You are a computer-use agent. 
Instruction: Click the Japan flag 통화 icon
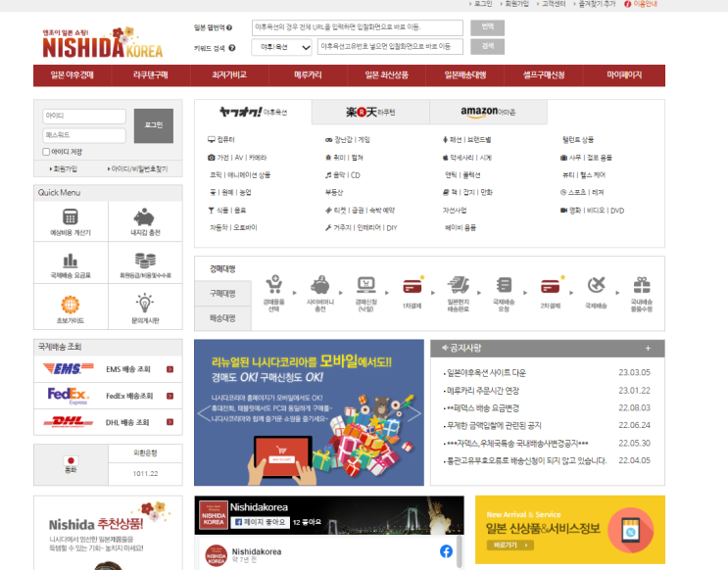click(x=71, y=460)
